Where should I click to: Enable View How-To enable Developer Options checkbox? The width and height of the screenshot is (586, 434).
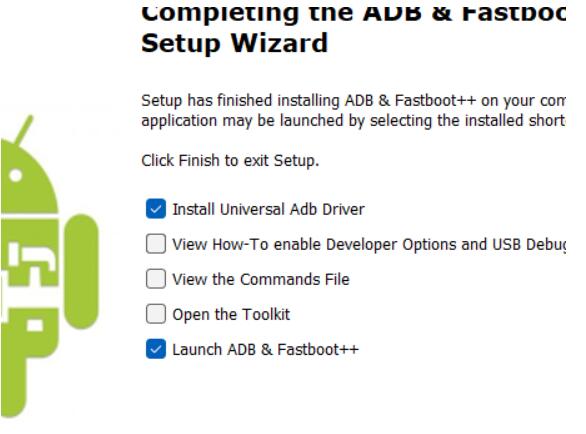click(156, 244)
